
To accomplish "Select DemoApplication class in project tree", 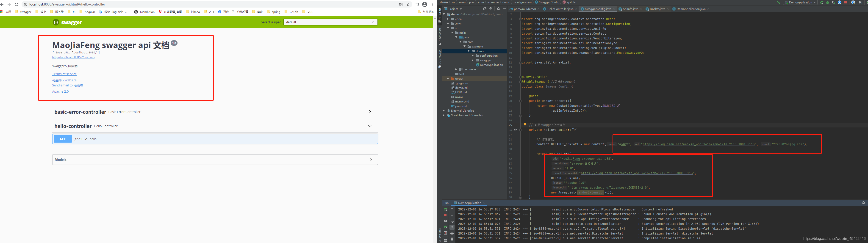I will (489, 65).
